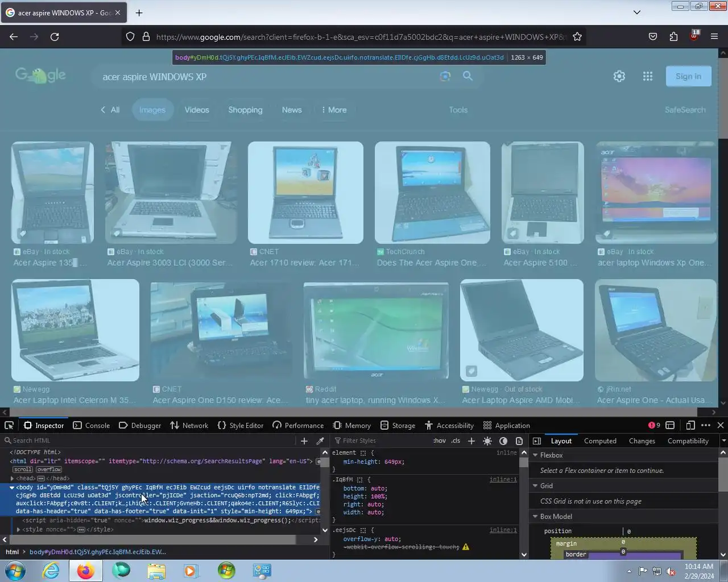This screenshot has width=728, height=582.
Task: Collapse the Box Model section
Action: pos(535,517)
